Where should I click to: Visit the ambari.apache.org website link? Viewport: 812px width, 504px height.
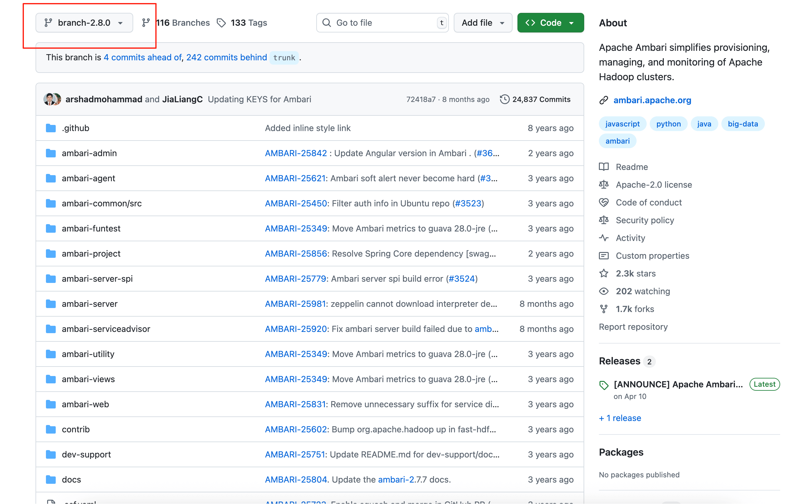(x=652, y=100)
